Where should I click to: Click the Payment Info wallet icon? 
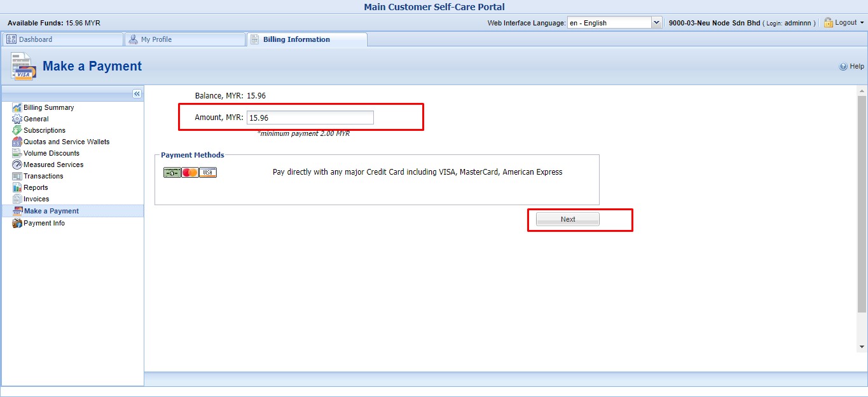click(x=17, y=223)
